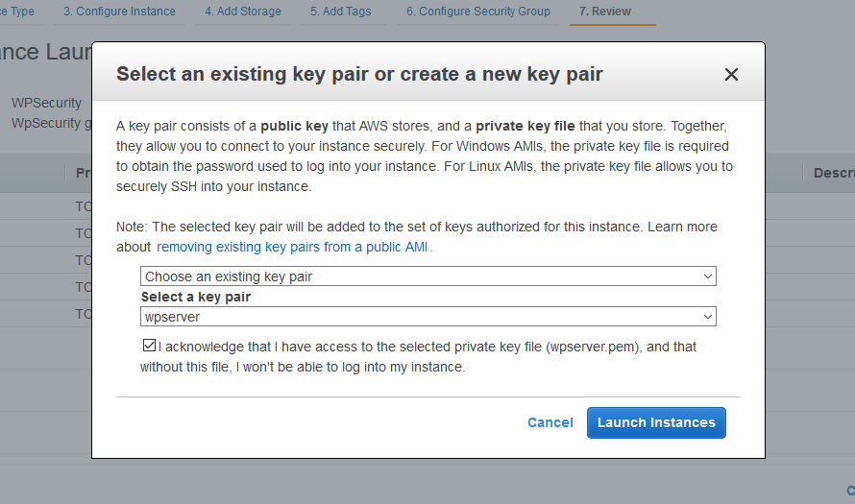This screenshot has width=855, height=504.
Task: Open the 5. Add Tags step
Action: point(341,12)
